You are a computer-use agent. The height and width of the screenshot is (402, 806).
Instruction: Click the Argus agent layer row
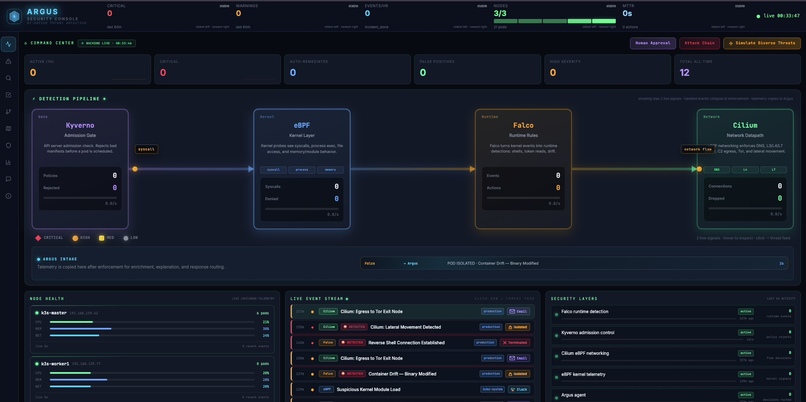[673, 396]
